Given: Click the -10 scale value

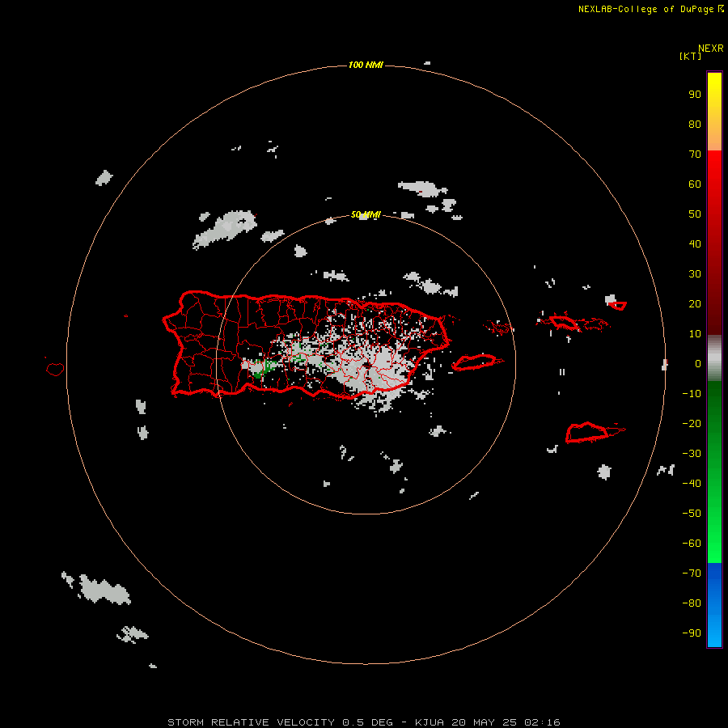Looking at the screenshot, I should point(692,394).
